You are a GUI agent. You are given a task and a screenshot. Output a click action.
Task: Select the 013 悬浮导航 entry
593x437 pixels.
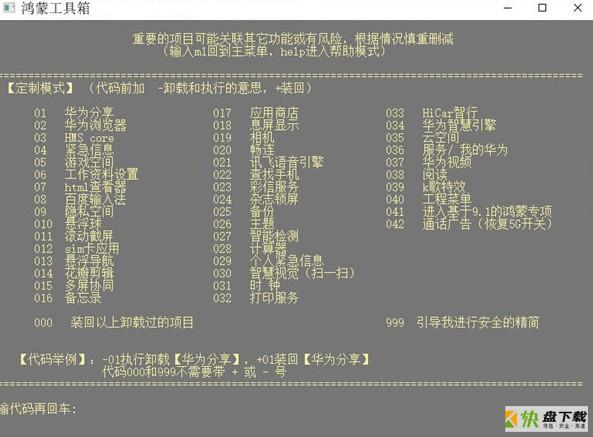click(x=74, y=261)
